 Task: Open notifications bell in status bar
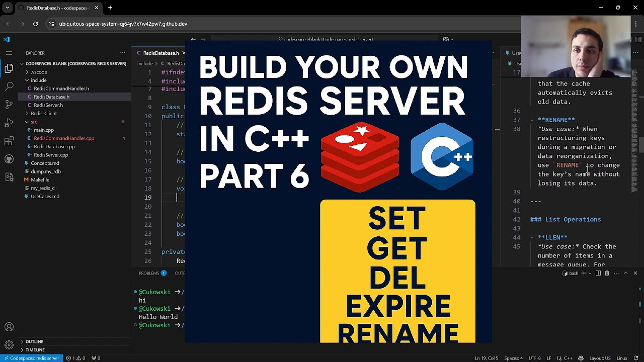tap(636, 358)
